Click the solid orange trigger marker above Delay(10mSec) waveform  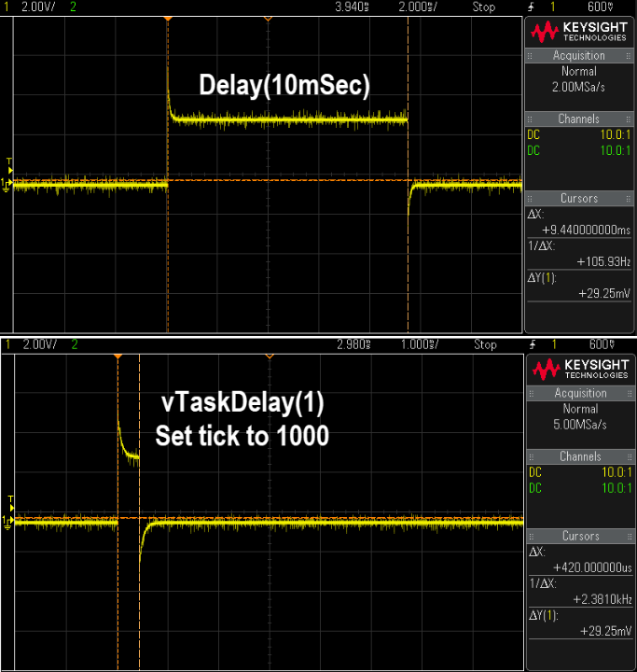click(x=167, y=19)
